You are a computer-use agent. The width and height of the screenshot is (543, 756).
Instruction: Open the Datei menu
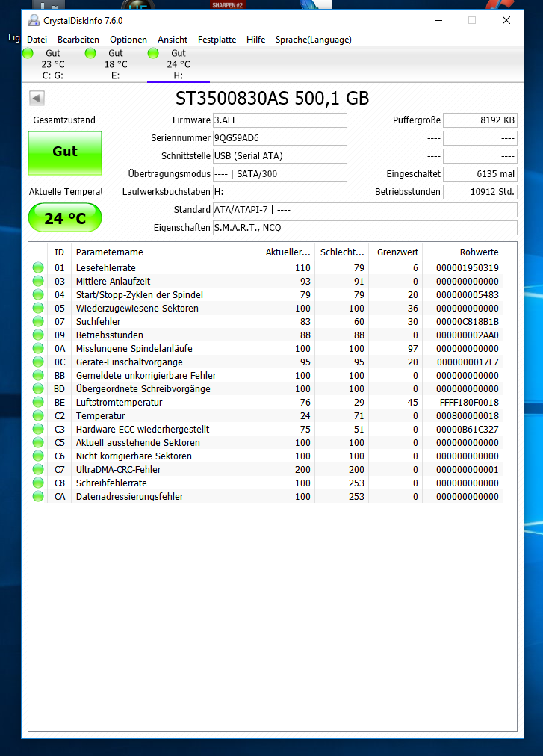click(37, 40)
